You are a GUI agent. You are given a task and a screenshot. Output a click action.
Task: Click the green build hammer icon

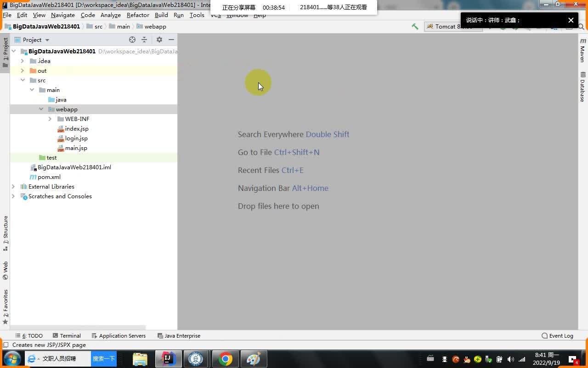point(415,26)
